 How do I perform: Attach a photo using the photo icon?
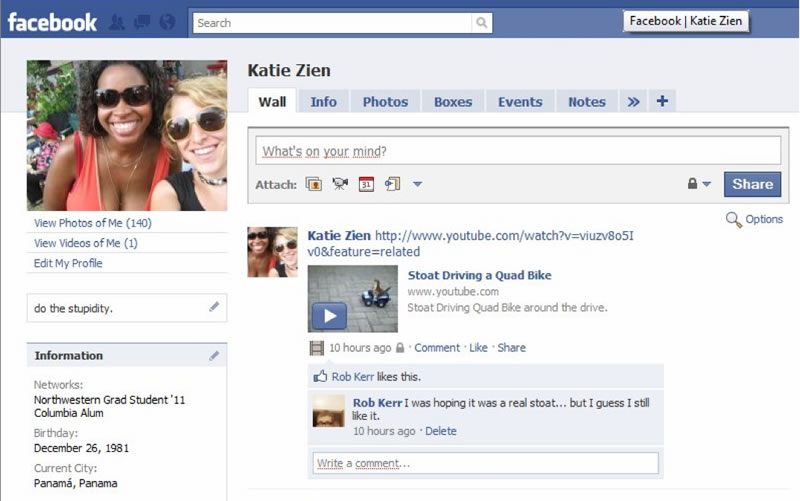coord(314,184)
